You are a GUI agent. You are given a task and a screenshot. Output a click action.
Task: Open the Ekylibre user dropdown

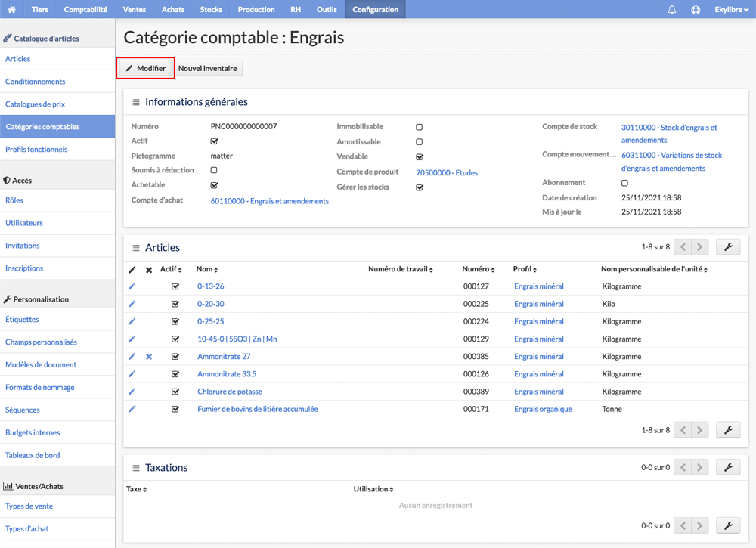(731, 10)
